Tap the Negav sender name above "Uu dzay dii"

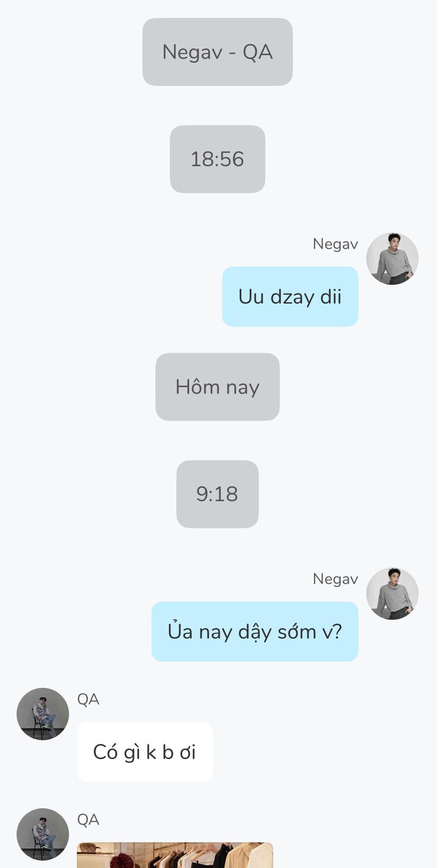click(335, 244)
